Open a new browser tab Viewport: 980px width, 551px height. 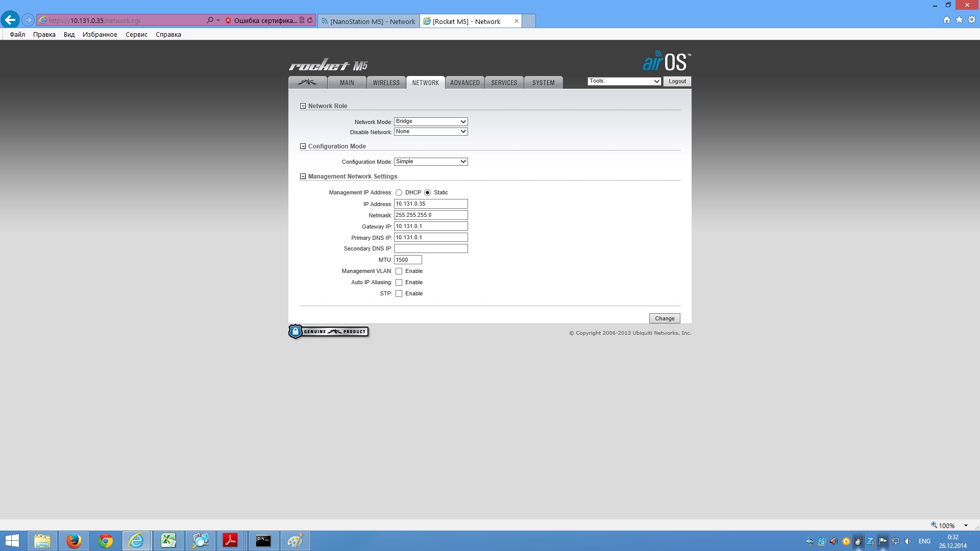tap(529, 21)
